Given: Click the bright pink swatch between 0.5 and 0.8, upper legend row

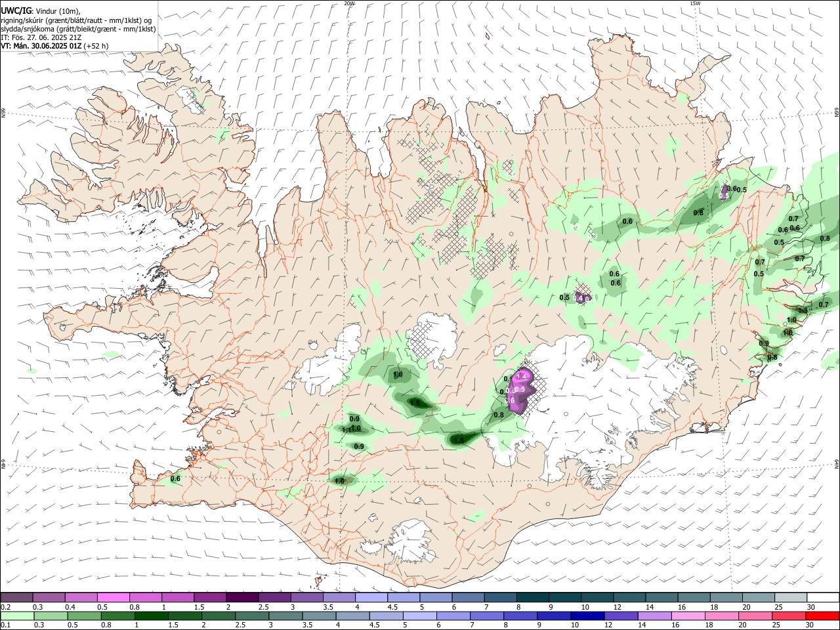Looking at the screenshot, I should pyautogui.click(x=113, y=598).
